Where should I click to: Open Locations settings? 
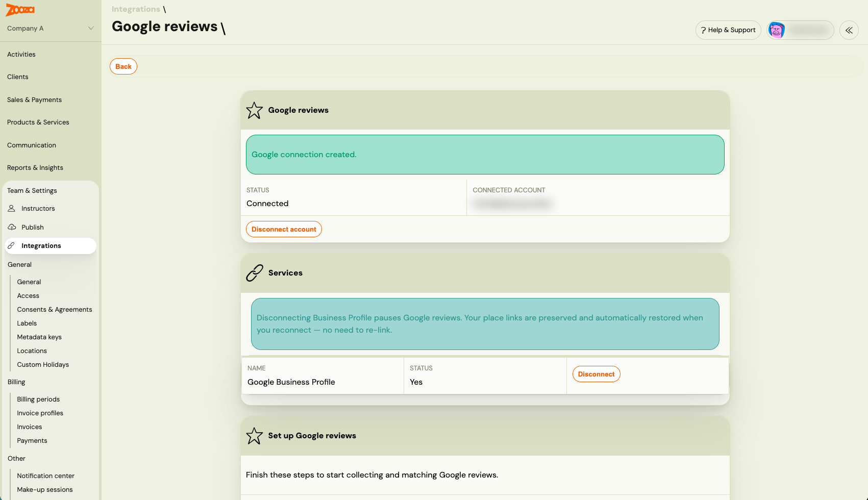click(x=32, y=351)
